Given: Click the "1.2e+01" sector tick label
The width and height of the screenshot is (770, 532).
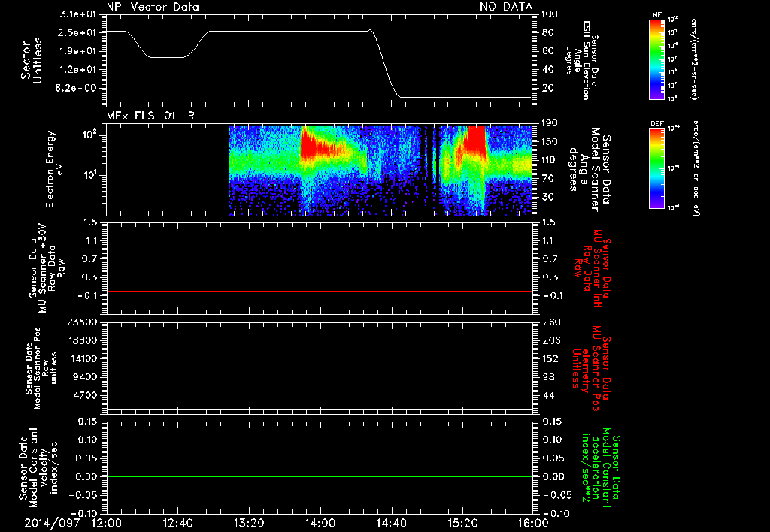Looking at the screenshot, I should coord(78,70).
